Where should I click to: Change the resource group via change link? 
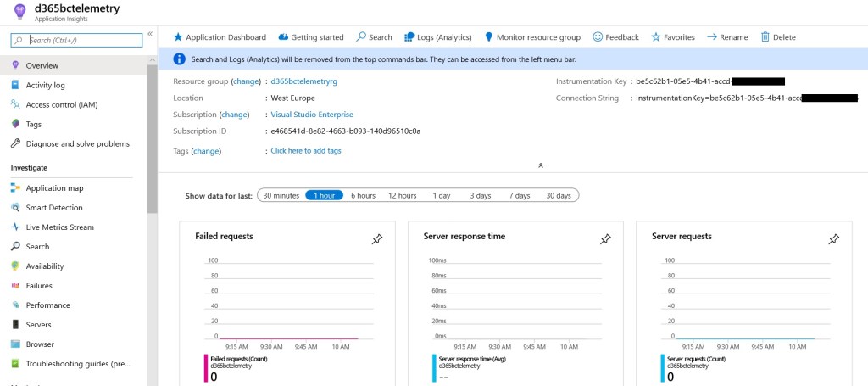[245, 81]
